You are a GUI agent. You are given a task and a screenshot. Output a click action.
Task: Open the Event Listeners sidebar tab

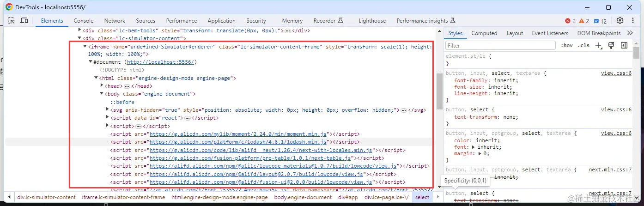[x=550, y=33]
